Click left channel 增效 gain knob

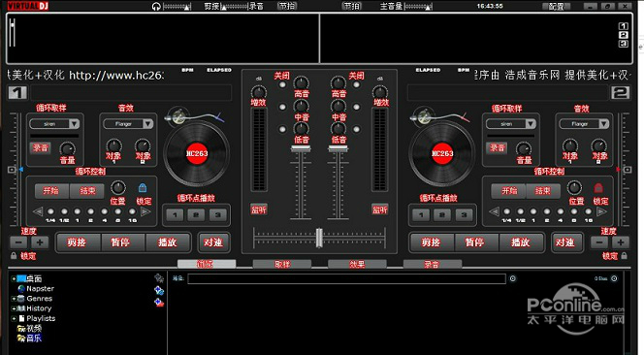[259, 92]
